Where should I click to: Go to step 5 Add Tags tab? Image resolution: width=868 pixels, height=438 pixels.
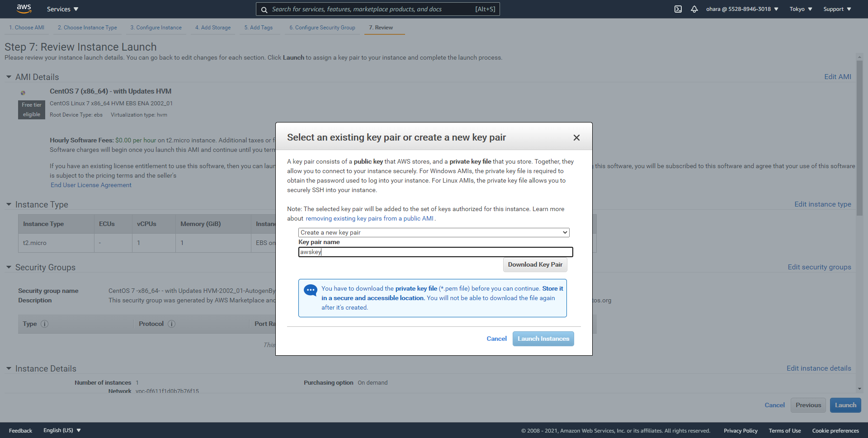click(x=259, y=28)
